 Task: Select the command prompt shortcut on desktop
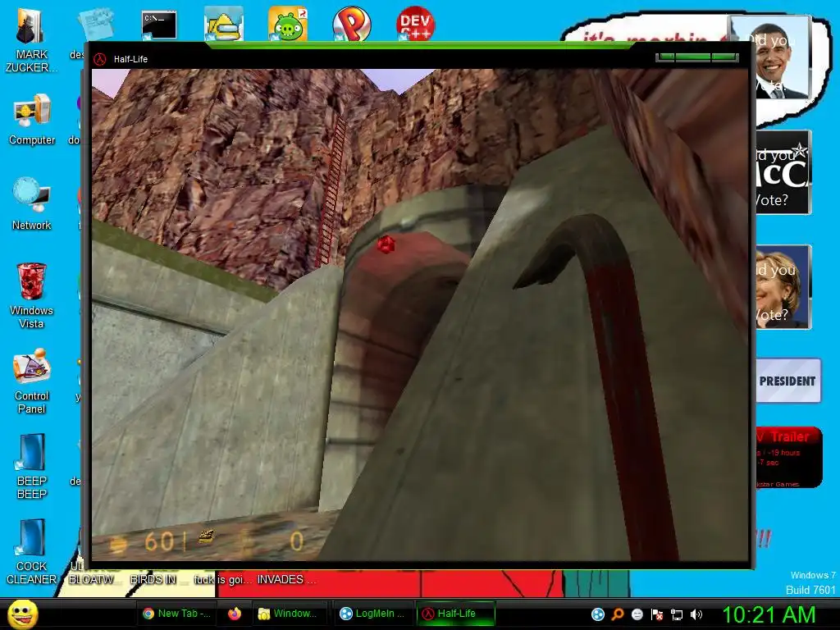(x=159, y=25)
